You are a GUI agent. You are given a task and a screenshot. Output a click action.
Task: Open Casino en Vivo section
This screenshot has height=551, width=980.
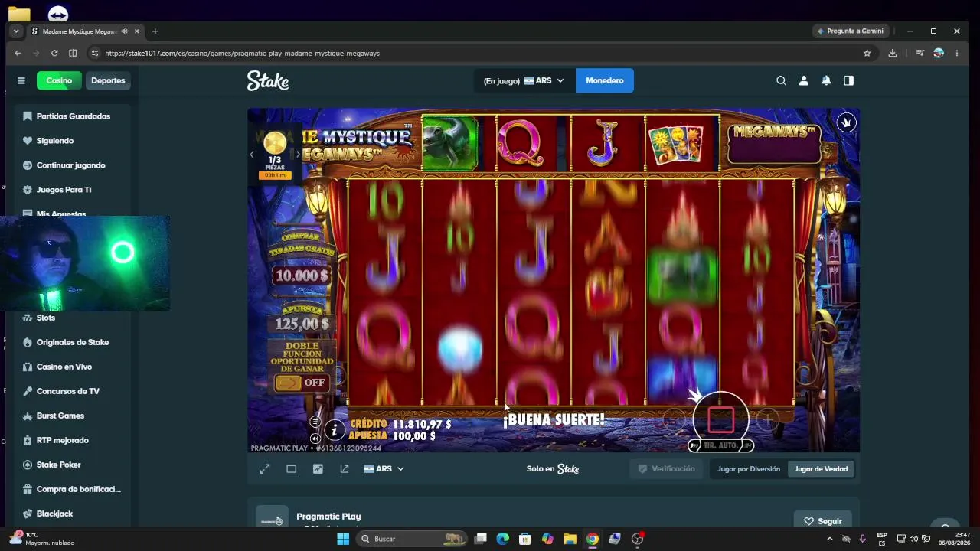(73, 367)
